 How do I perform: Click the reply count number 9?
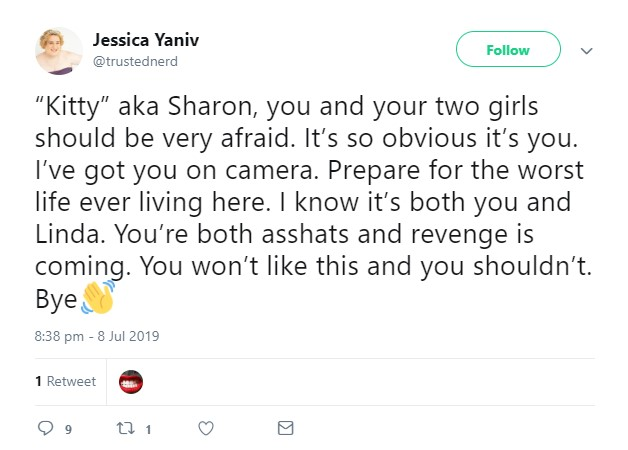pos(68,430)
